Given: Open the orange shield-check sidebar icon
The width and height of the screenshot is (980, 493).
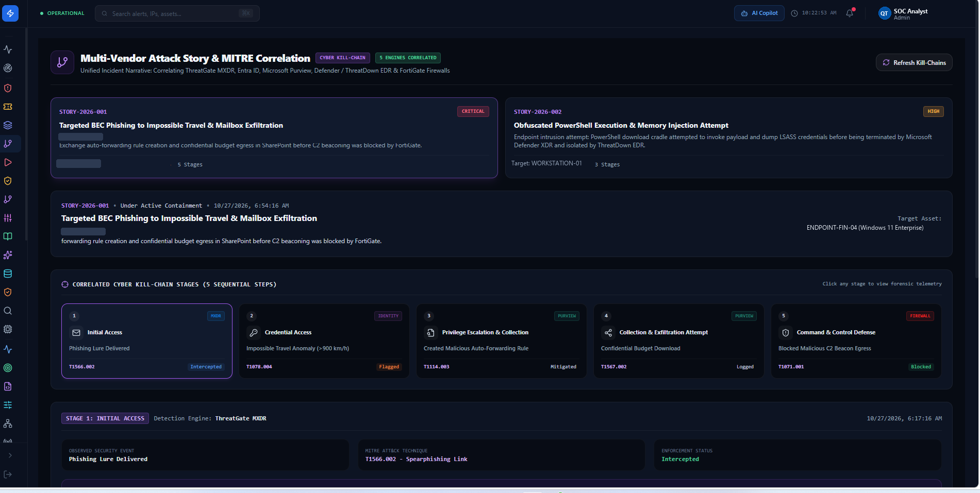Looking at the screenshot, I should (8, 292).
